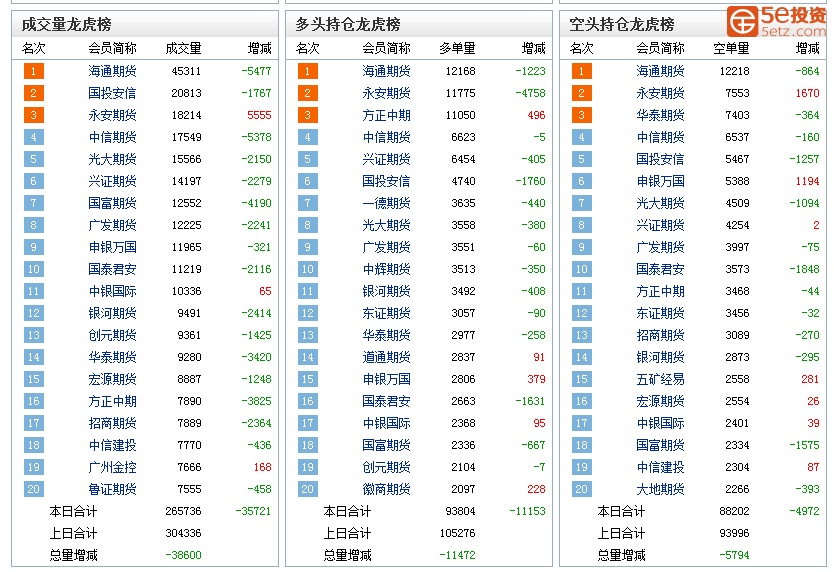Select 广州金控 in 成交量龙虎榜
Viewport: 834px width, 572px height.
[112, 467]
